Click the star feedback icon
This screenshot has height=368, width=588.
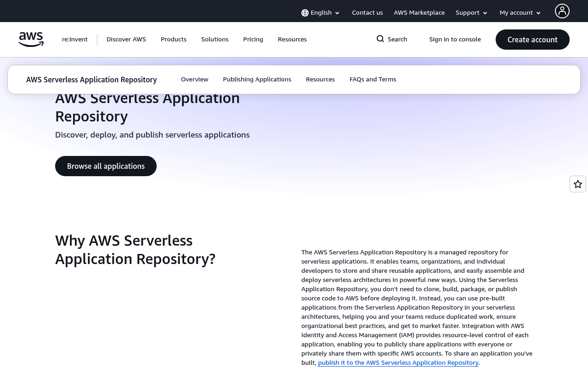coord(578,184)
